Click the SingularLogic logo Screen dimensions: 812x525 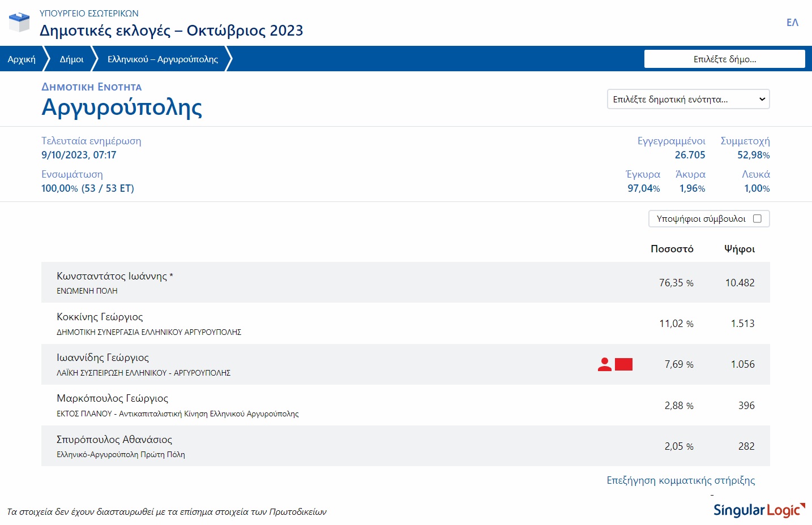(759, 510)
